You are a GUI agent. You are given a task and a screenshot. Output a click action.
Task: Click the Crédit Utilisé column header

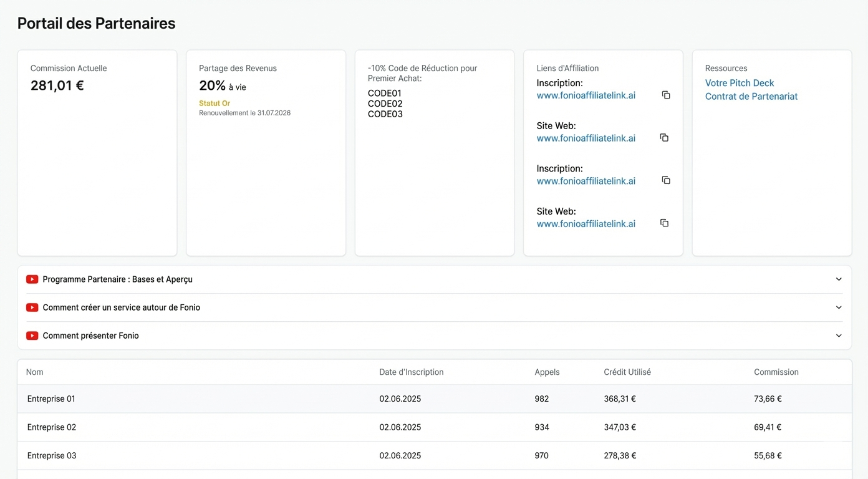tap(627, 372)
